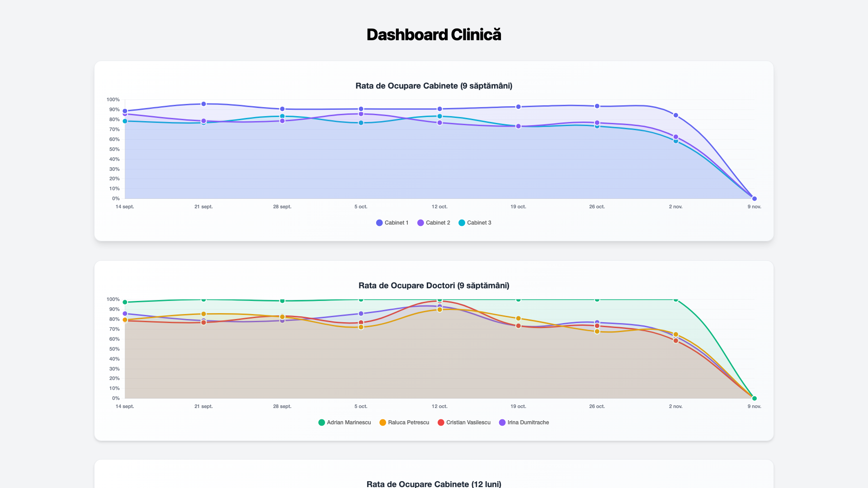Click Adrian Marinescu green legend dot
The width and height of the screenshot is (868, 488).
(321, 422)
